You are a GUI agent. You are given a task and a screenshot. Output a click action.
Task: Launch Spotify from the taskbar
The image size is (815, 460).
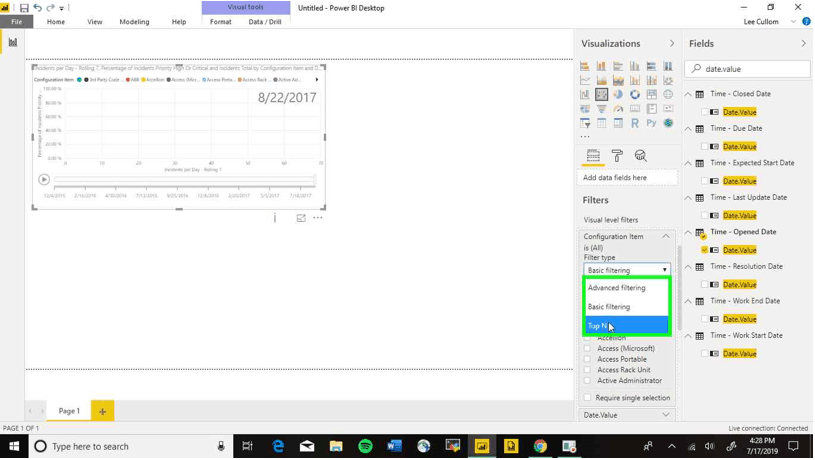click(x=365, y=446)
